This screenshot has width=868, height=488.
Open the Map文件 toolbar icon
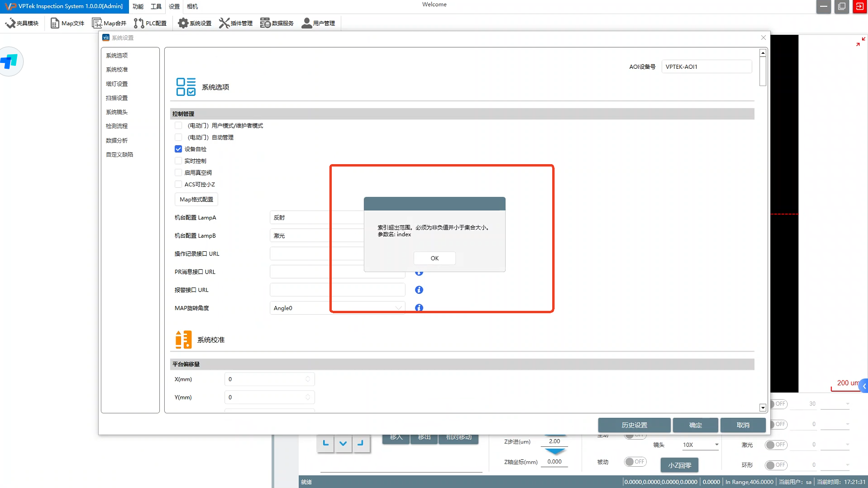(55, 23)
